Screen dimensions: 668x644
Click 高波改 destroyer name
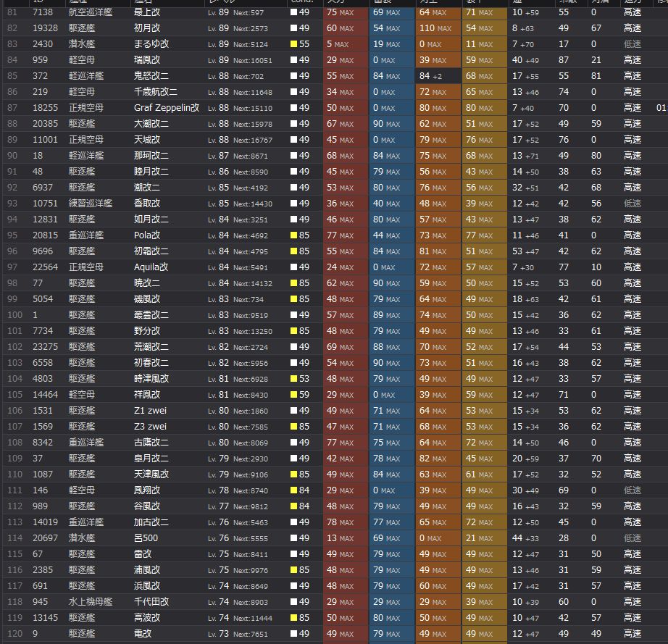[147, 618]
